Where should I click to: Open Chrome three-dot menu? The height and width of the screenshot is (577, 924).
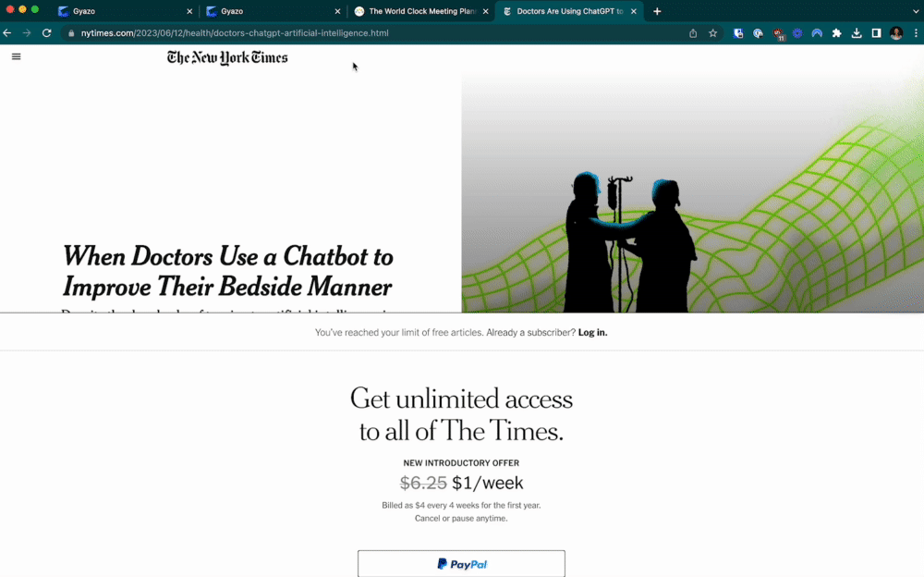tap(916, 33)
